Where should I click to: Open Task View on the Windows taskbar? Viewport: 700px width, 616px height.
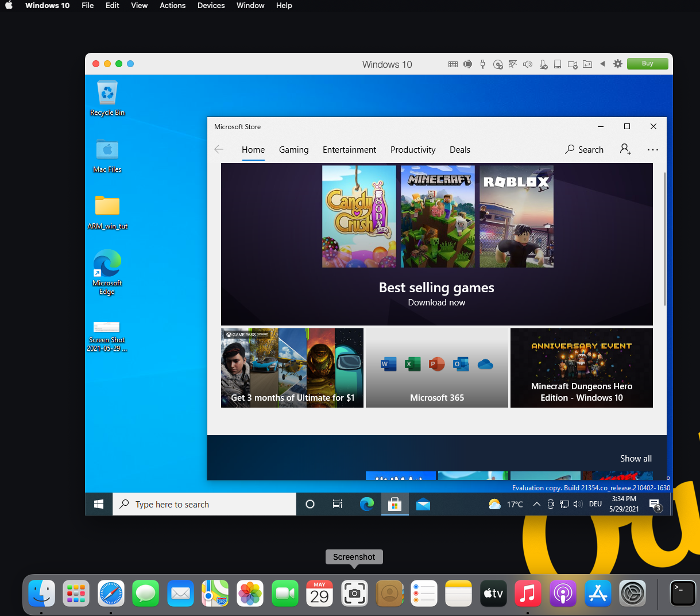(x=338, y=504)
